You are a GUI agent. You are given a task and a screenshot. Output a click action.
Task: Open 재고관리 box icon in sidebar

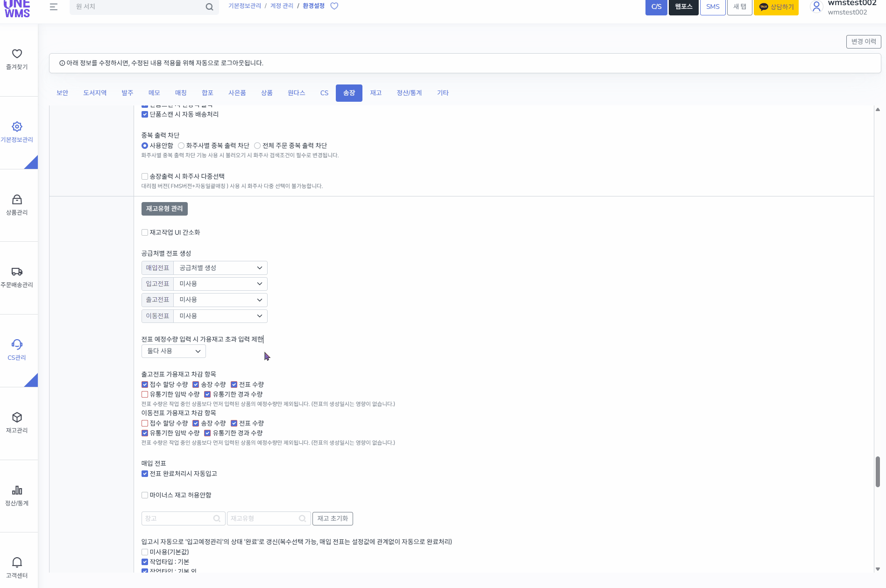(17, 417)
